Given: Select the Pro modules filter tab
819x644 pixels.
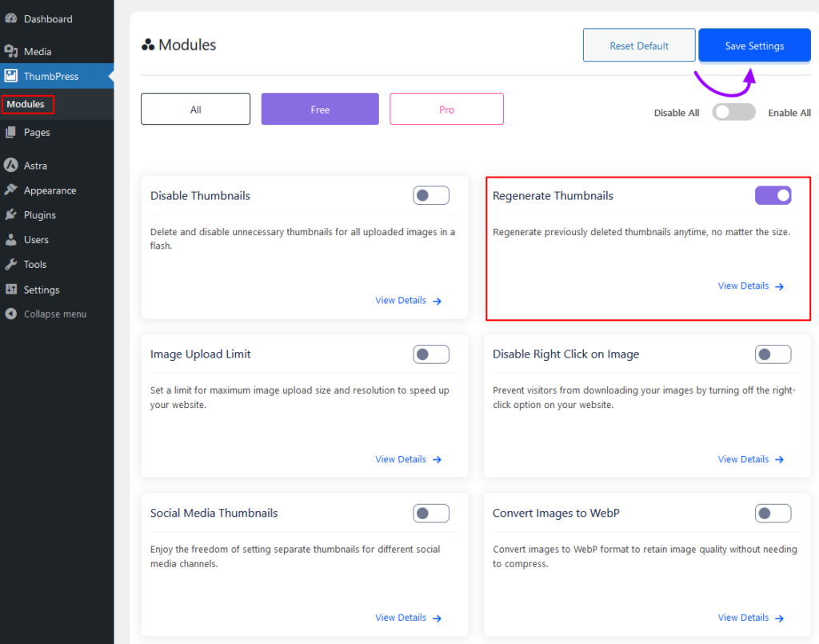Looking at the screenshot, I should (x=446, y=109).
